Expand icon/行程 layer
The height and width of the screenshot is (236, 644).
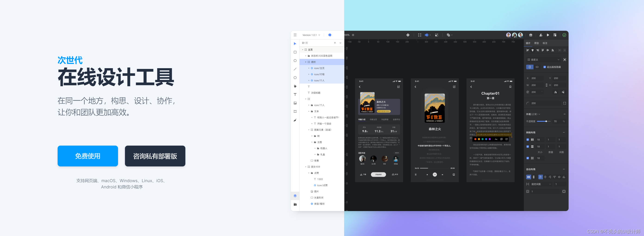coord(308,74)
